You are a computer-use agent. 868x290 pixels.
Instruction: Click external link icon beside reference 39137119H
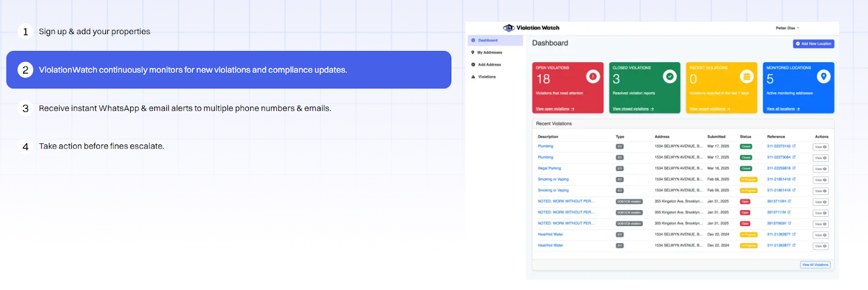(789, 201)
